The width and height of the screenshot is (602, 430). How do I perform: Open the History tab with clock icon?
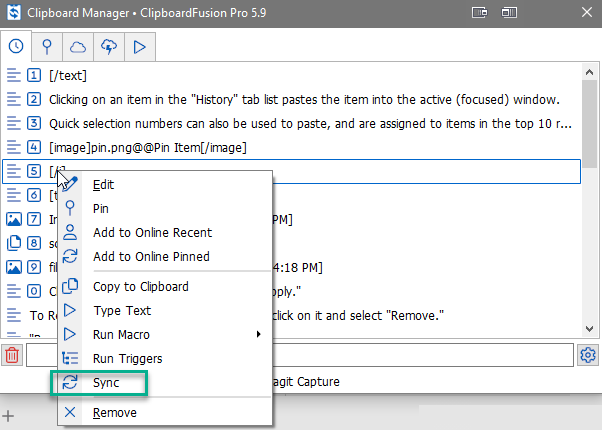pos(16,46)
